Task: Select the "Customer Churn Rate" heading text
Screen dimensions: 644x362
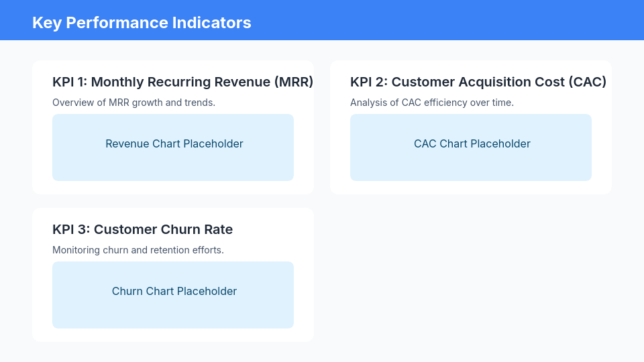Action: [163, 230]
